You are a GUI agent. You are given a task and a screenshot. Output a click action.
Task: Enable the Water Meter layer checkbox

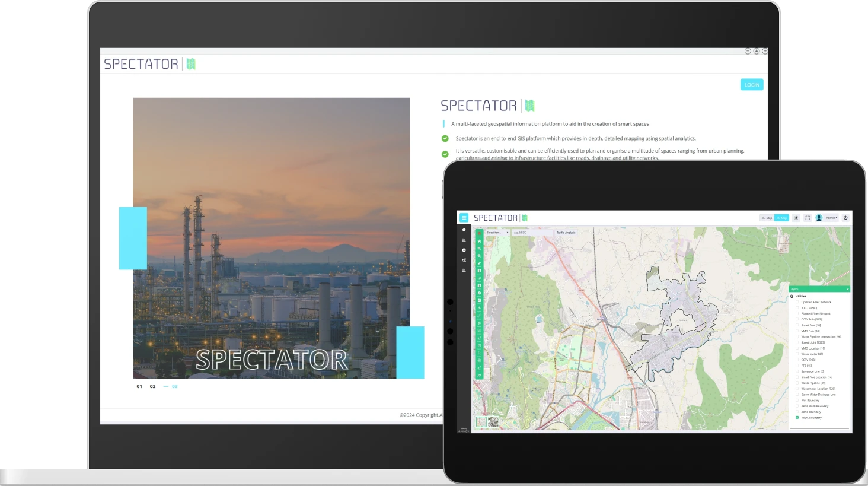(x=797, y=354)
